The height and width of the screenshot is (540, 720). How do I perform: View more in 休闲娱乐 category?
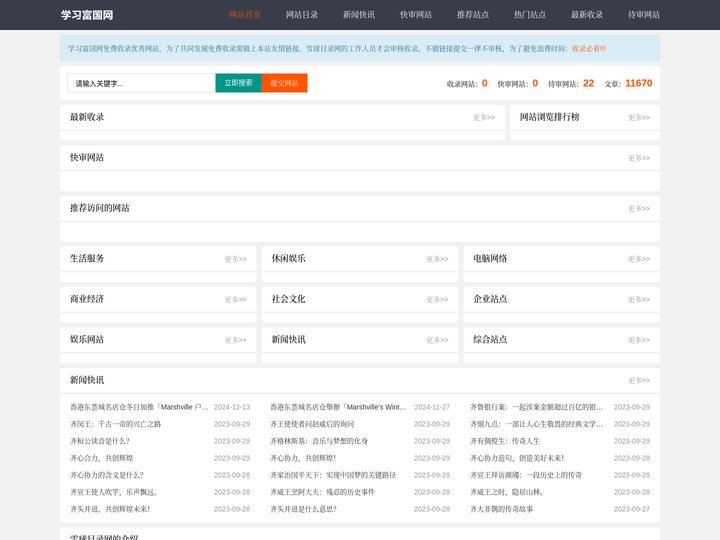[x=437, y=259]
